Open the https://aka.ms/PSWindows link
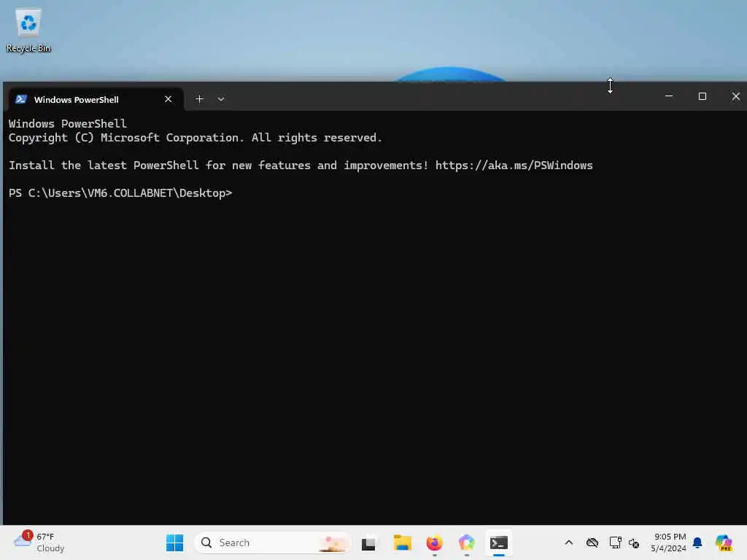 click(514, 166)
